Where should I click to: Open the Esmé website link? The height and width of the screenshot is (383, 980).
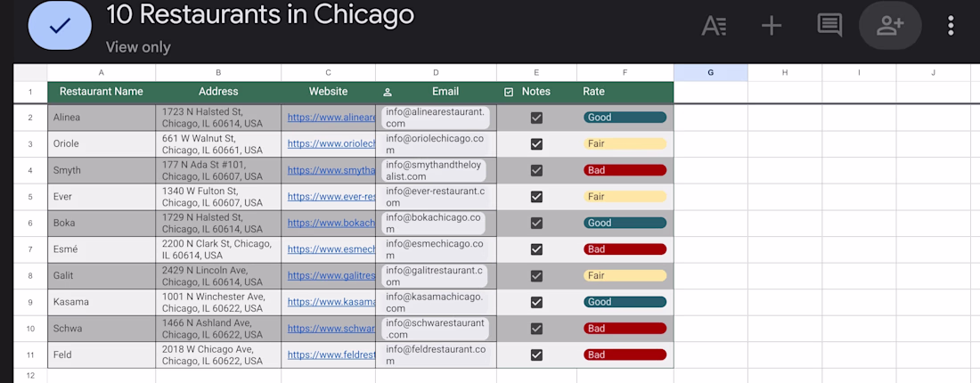tap(331, 249)
